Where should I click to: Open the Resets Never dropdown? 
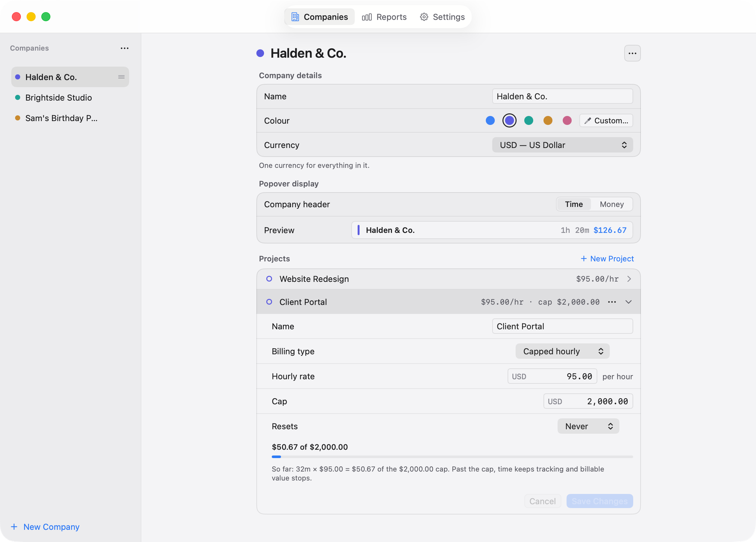(588, 426)
